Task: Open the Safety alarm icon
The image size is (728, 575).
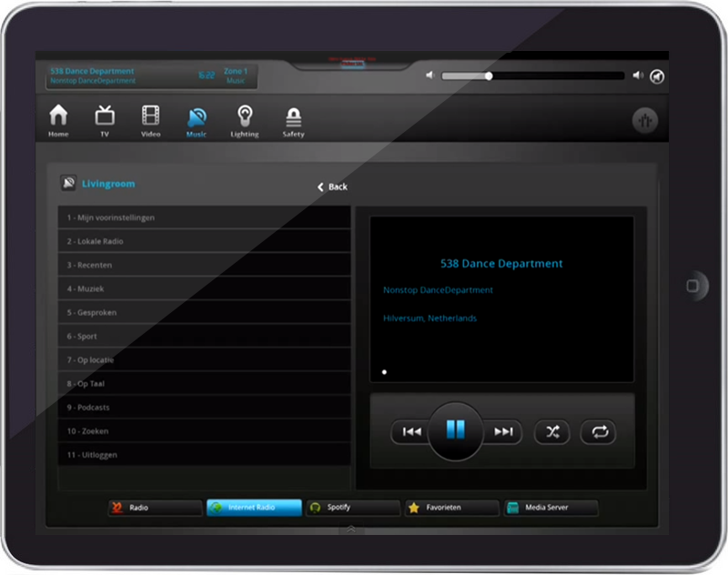Action: click(293, 117)
